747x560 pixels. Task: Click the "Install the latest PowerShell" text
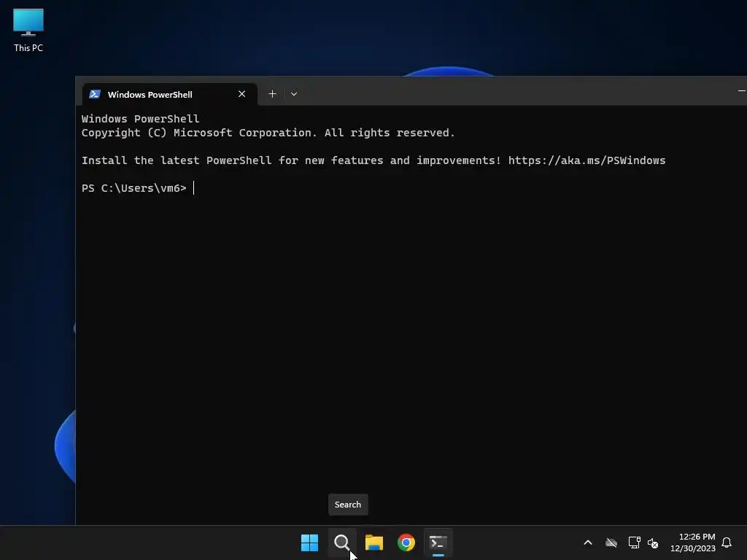tap(177, 160)
